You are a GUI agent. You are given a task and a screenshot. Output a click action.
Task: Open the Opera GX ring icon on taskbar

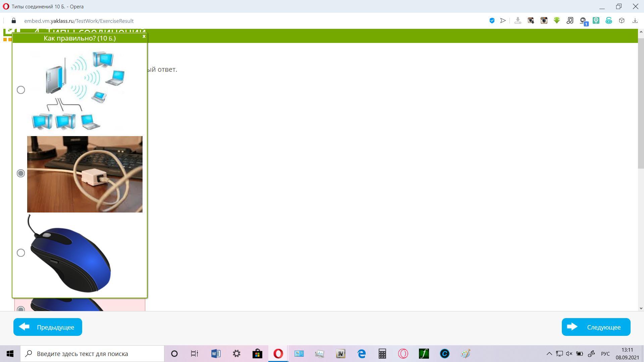point(403,354)
